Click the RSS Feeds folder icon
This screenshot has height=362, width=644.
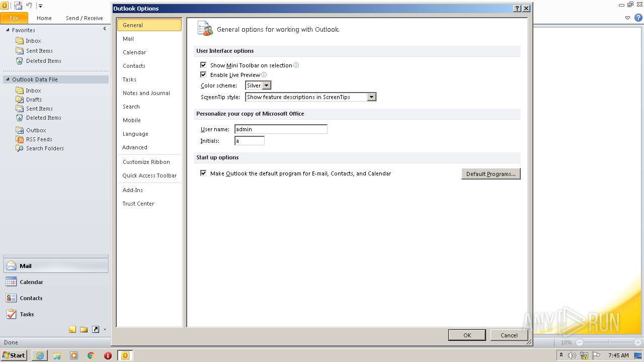(20, 139)
